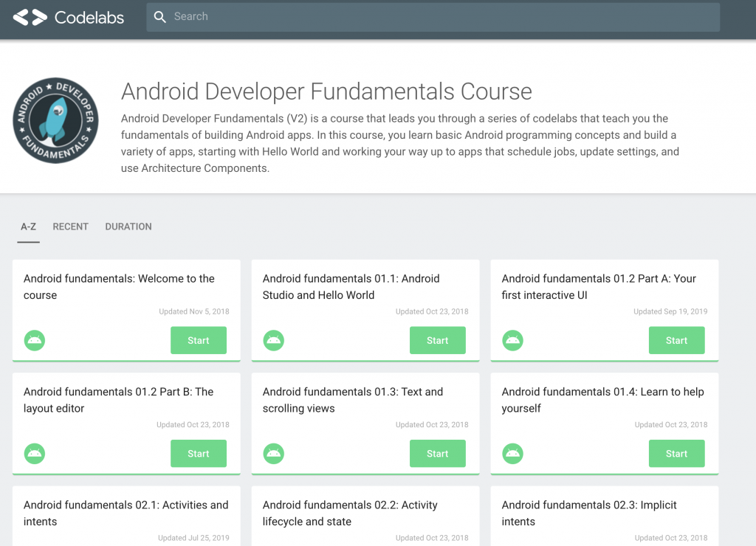This screenshot has height=546, width=756.
Task: Click Android icon on 01.4 Learn to help card
Action: 512,454
